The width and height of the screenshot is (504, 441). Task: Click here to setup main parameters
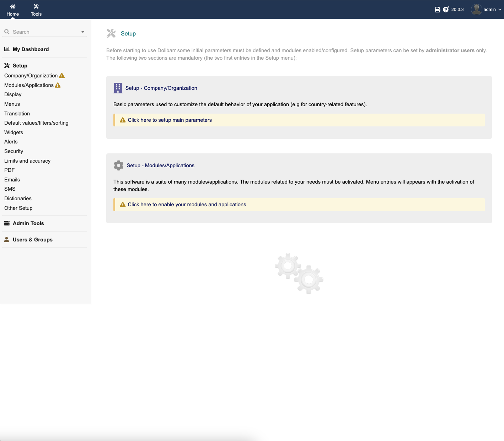coord(170,120)
